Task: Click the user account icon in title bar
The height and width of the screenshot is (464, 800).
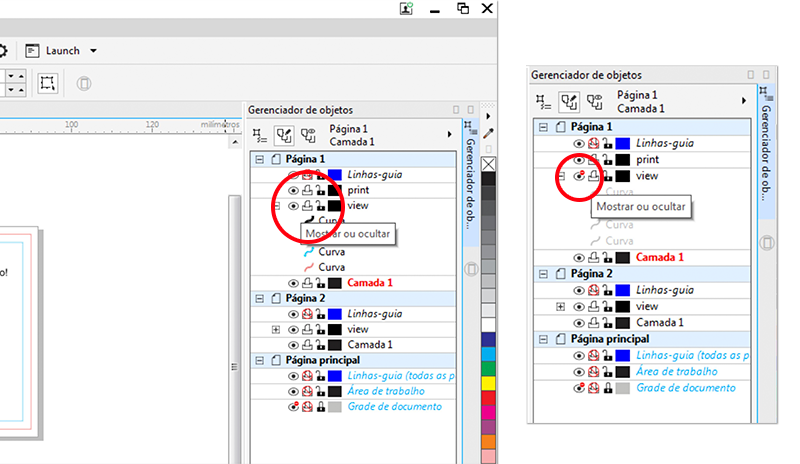Action: [x=407, y=8]
